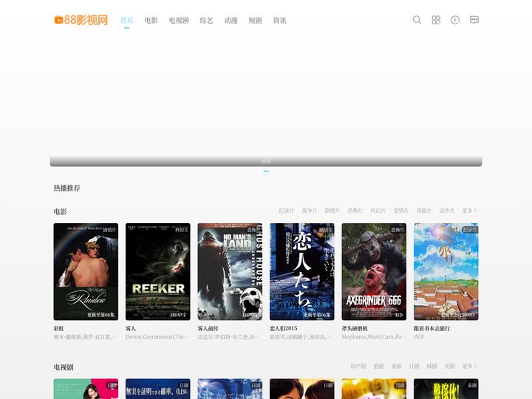Open the 恋人たち poster
The height and width of the screenshot is (399, 532).
302,271
